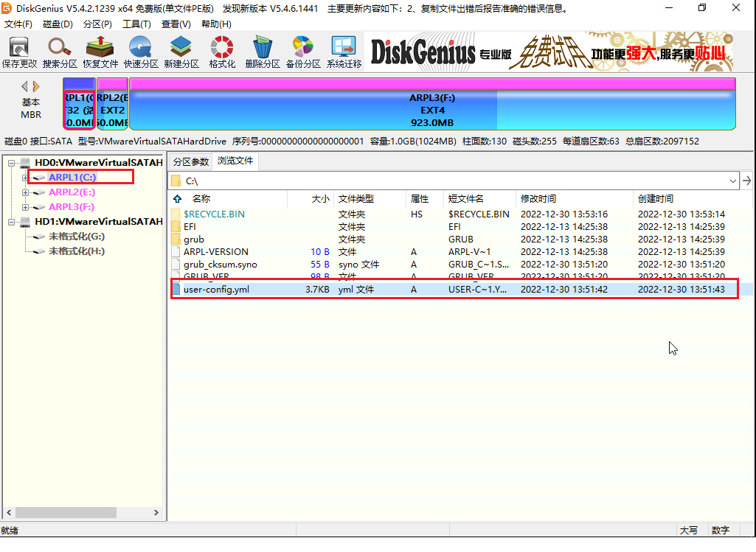Click the Save Changes (保存更改) toolbar icon
The image size is (756, 552).
(x=19, y=52)
